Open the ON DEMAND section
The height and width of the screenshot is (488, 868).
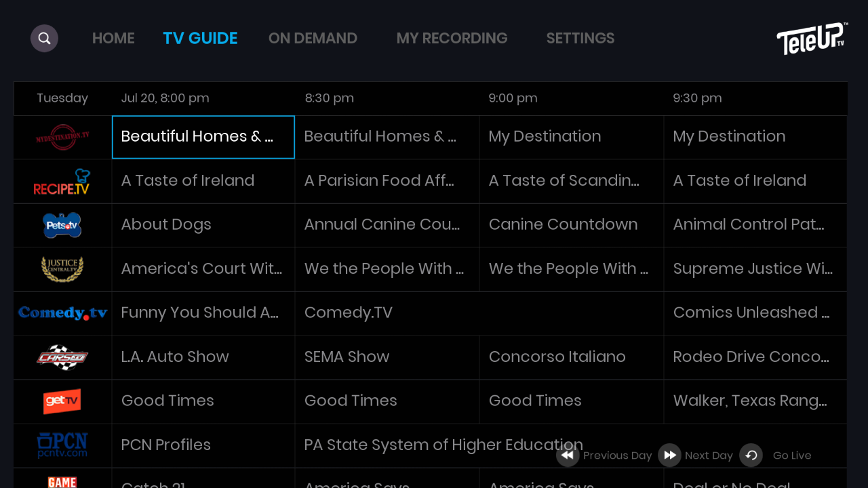313,38
